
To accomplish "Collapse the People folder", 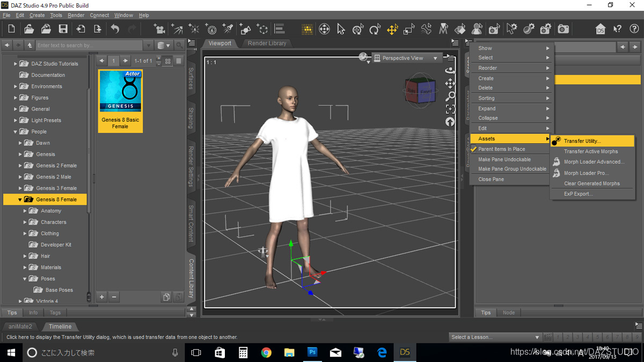I will (x=16, y=132).
